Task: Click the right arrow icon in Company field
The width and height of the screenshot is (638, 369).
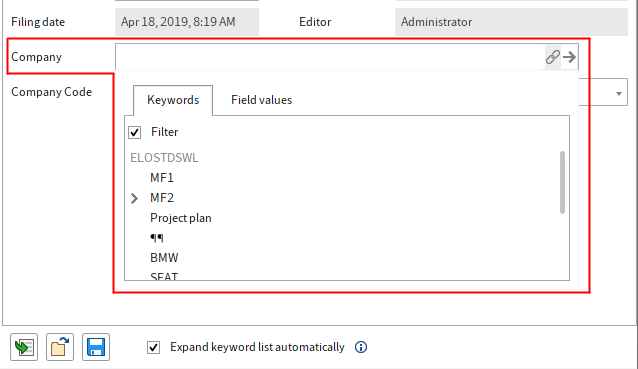Action: [x=570, y=57]
